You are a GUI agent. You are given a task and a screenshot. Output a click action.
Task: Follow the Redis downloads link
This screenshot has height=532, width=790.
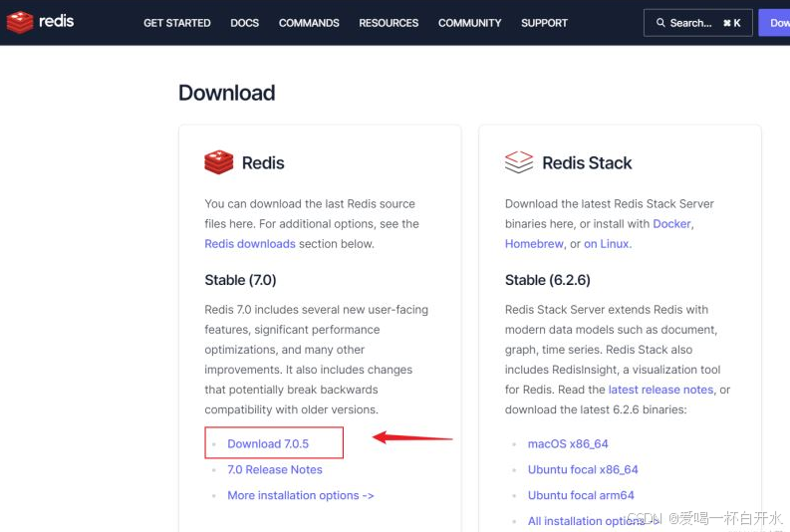point(250,244)
